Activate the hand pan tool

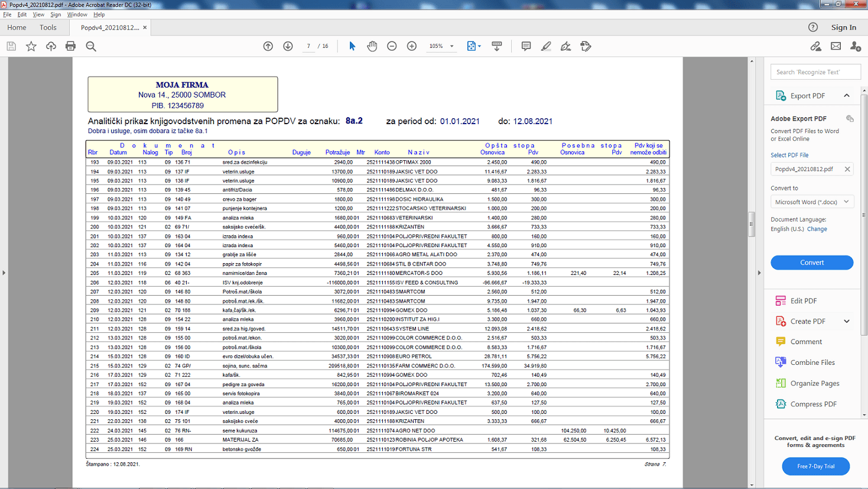point(372,46)
